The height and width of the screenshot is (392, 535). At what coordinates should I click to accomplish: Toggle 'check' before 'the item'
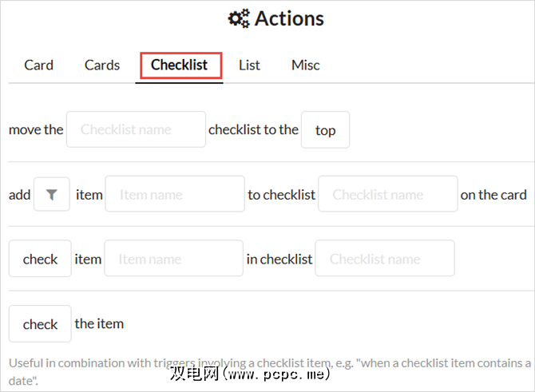coord(40,324)
